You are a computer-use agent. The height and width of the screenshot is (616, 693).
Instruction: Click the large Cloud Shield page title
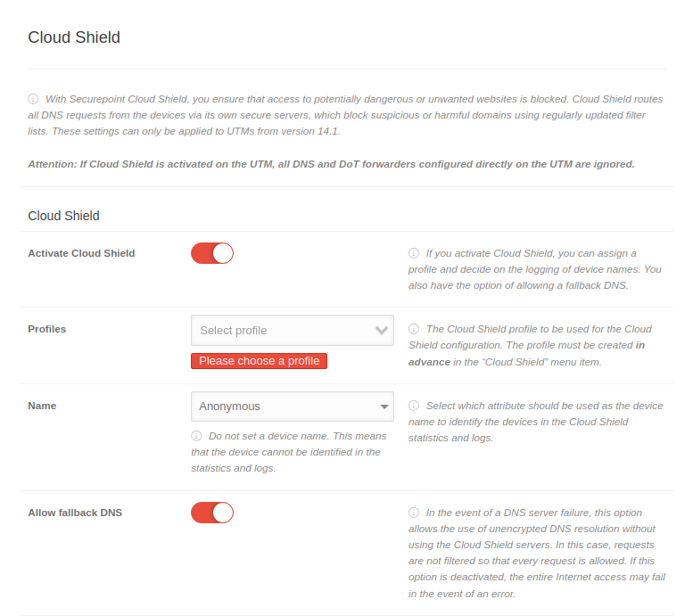[x=74, y=37]
